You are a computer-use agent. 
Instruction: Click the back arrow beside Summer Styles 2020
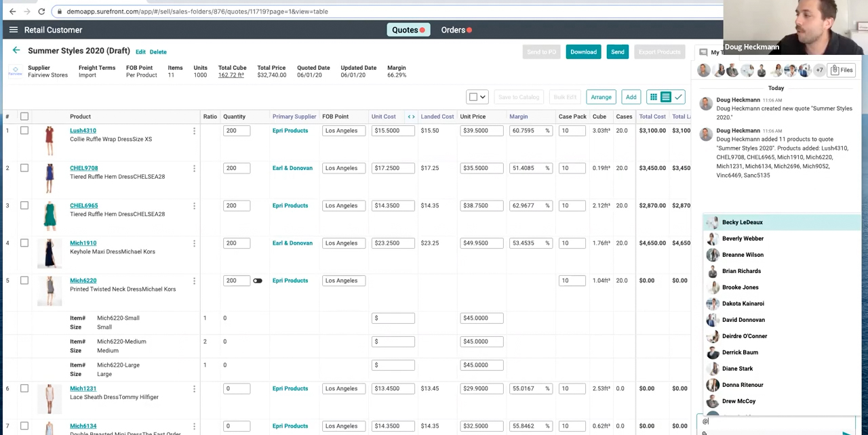(x=16, y=51)
